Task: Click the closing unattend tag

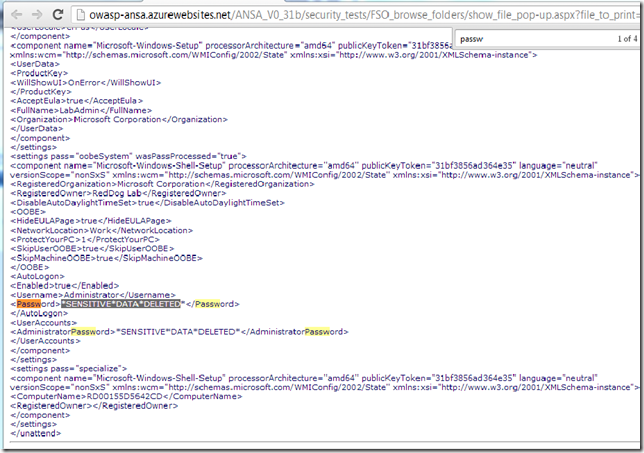Action: tap(35, 434)
